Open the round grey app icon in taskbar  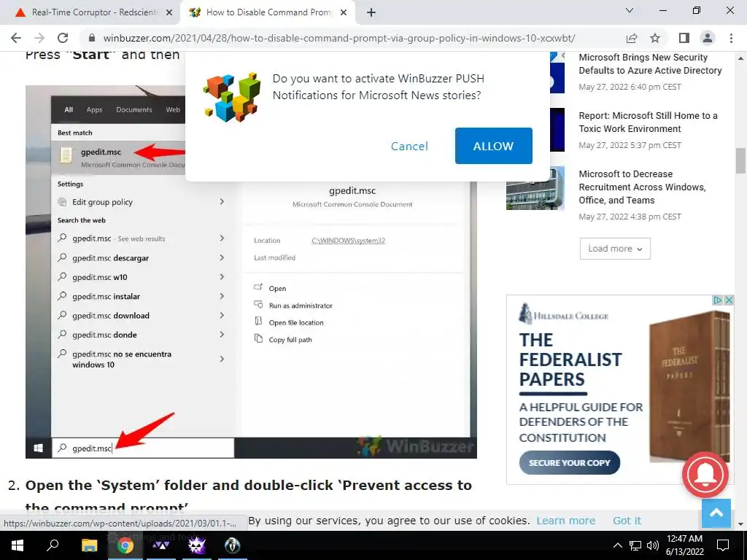coord(233,545)
